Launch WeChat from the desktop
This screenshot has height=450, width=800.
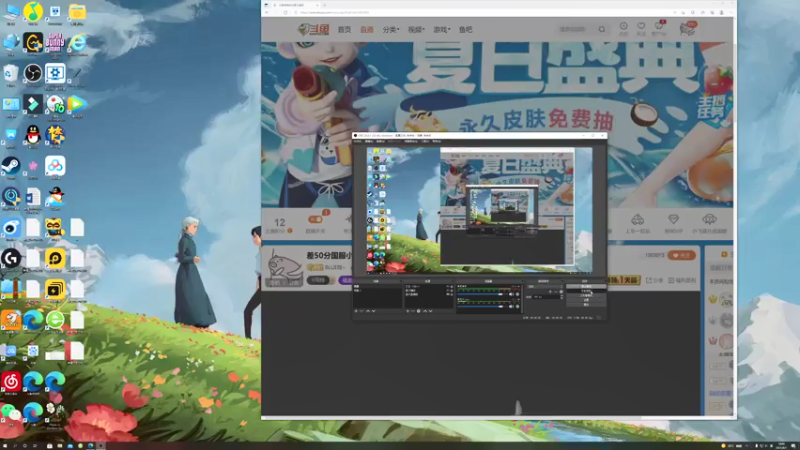click(x=11, y=412)
